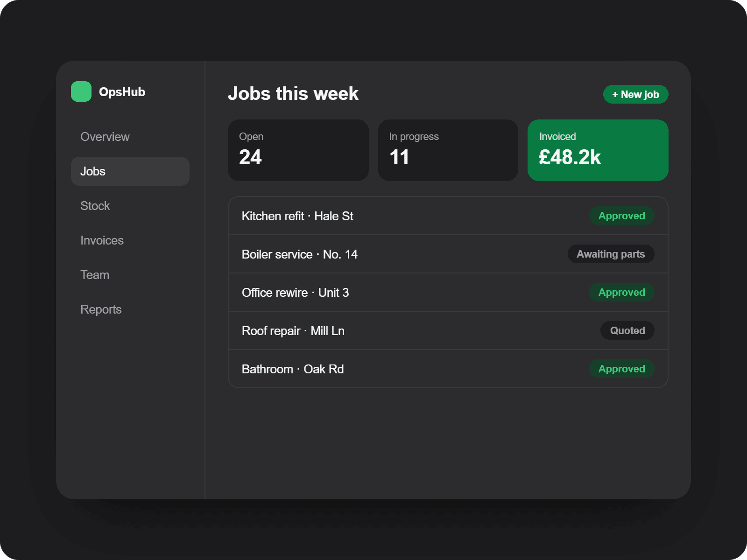The height and width of the screenshot is (560, 747).
Task: Open the Office rewire · Unit 3 row
Action: 448,292
